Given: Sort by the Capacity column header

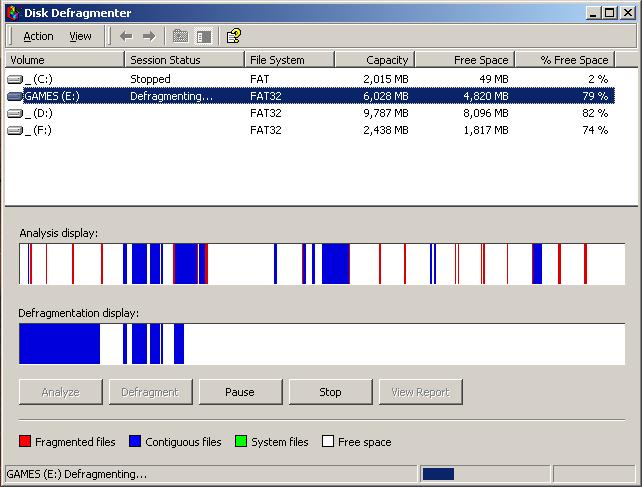Looking at the screenshot, I should pyautogui.click(x=374, y=60).
